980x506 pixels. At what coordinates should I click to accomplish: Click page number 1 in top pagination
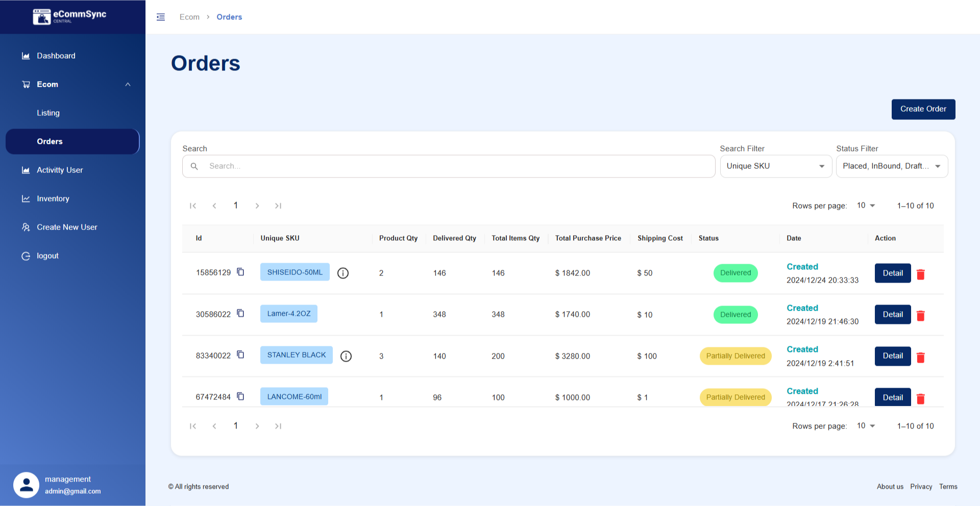(236, 206)
